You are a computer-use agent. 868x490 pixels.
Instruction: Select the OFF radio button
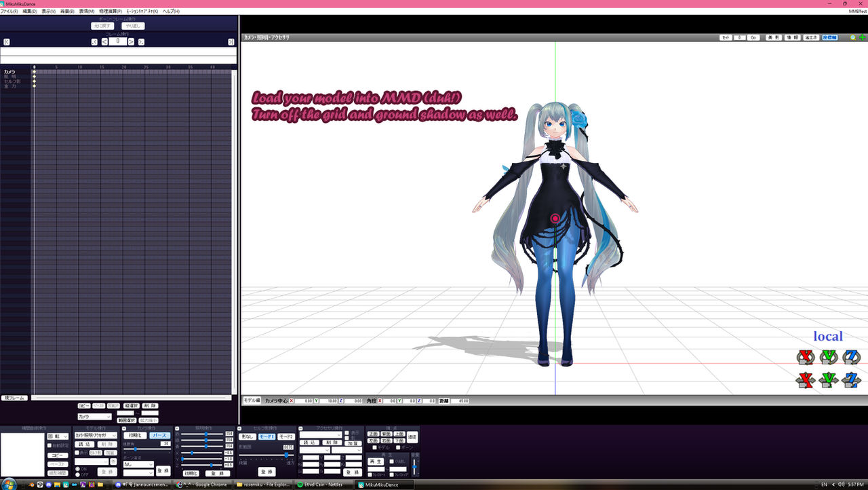(77, 474)
